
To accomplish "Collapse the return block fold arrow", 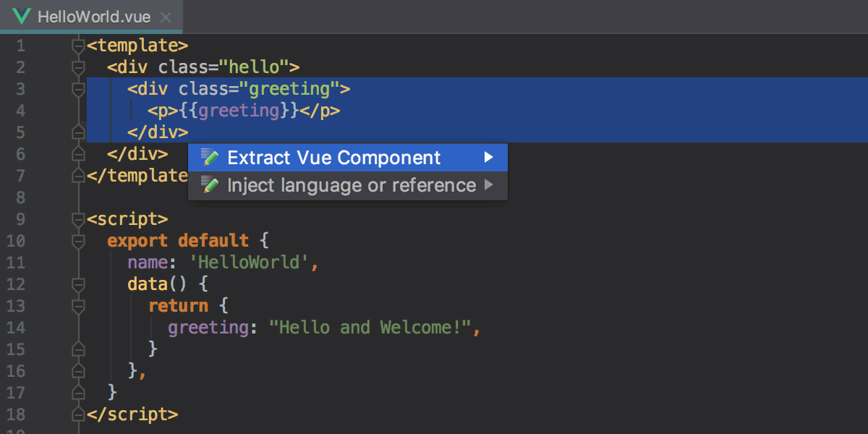I will (77, 306).
